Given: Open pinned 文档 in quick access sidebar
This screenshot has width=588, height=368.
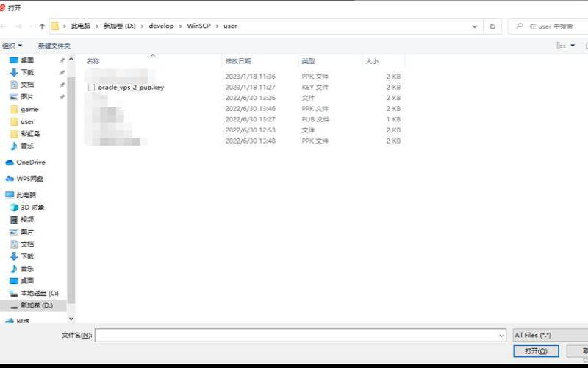Looking at the screenshot, I should coord(27,85).
